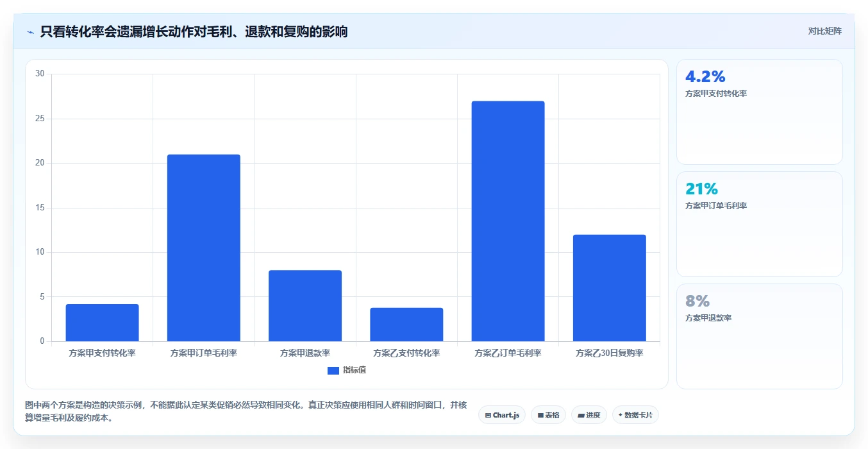
Task: Click the 表格 tag
Action: (548, 415)
